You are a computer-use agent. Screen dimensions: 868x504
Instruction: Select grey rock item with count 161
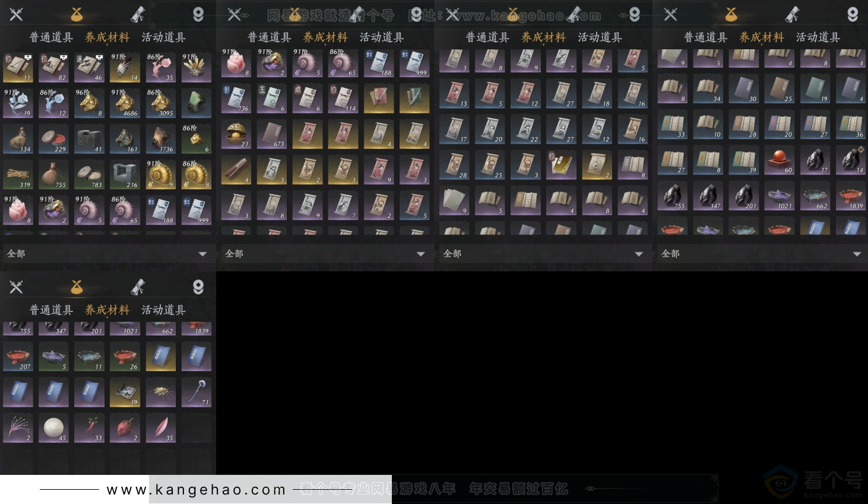pyautogui.click(x=125, y=139)
